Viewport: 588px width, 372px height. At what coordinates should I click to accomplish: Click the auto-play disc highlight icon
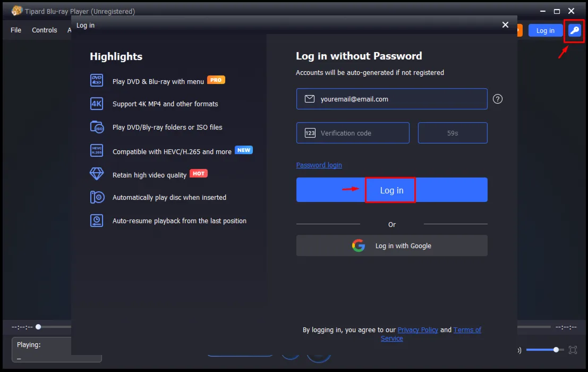pyautogui.click(x=97, y=197)
